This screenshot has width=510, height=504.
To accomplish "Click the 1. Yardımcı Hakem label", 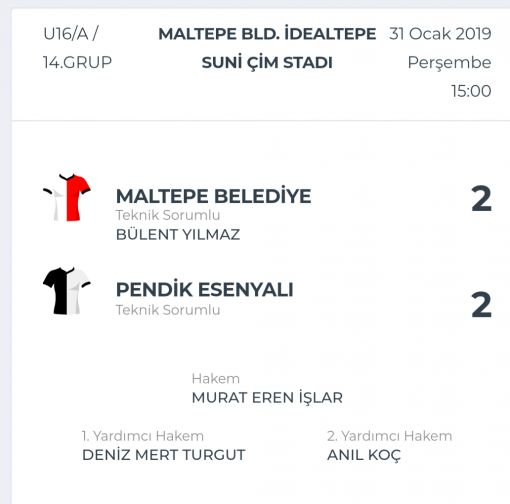I will point(143,436).
